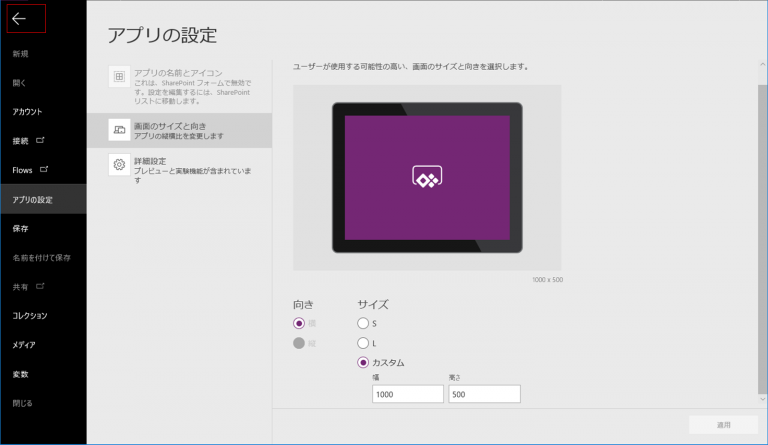Viewport: 768px width, 445px height.
Task: Click the 高さ height input field
Action: click(x=484, y=394)
